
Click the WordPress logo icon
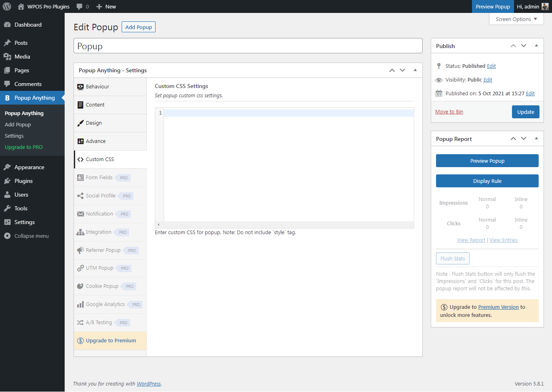click(x=7, y=6)
